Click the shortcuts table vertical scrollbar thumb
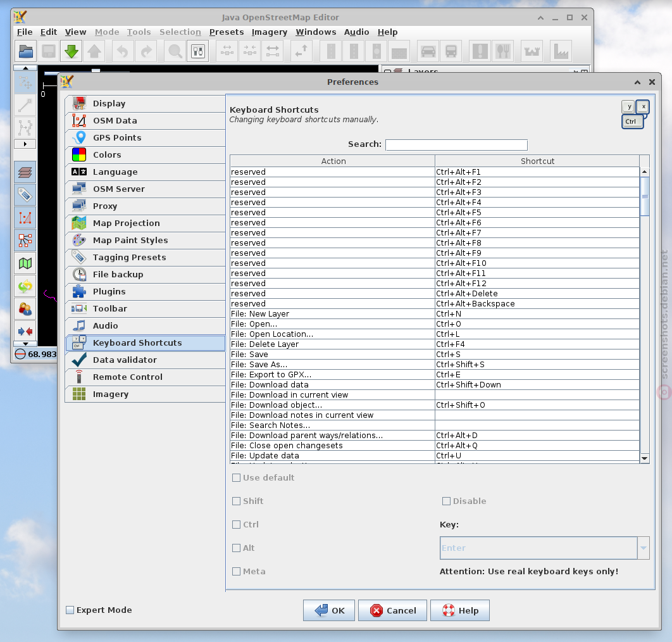Screen dimensions: 672x642 (645, 196)
